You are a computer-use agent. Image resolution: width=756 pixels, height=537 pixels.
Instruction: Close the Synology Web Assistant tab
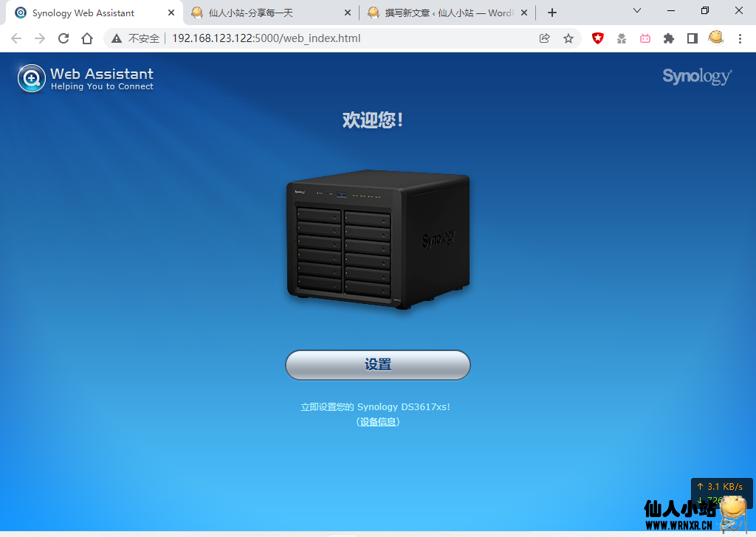click(171, 13)
